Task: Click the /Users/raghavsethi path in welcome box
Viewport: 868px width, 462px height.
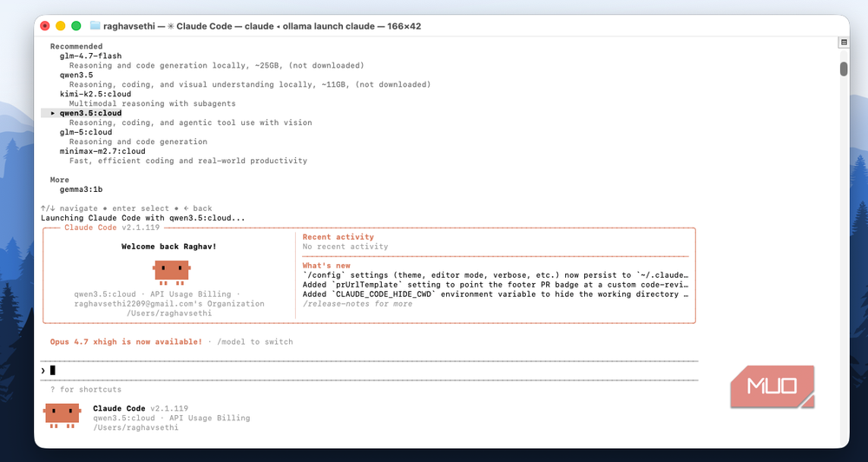Action: (169, 313)
